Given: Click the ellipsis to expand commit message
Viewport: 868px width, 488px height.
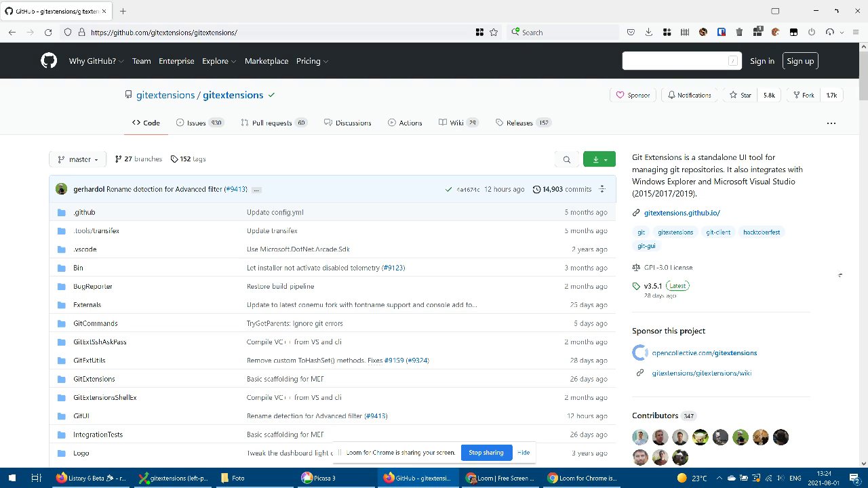Looking at the screenshot, I should point(256,190).
